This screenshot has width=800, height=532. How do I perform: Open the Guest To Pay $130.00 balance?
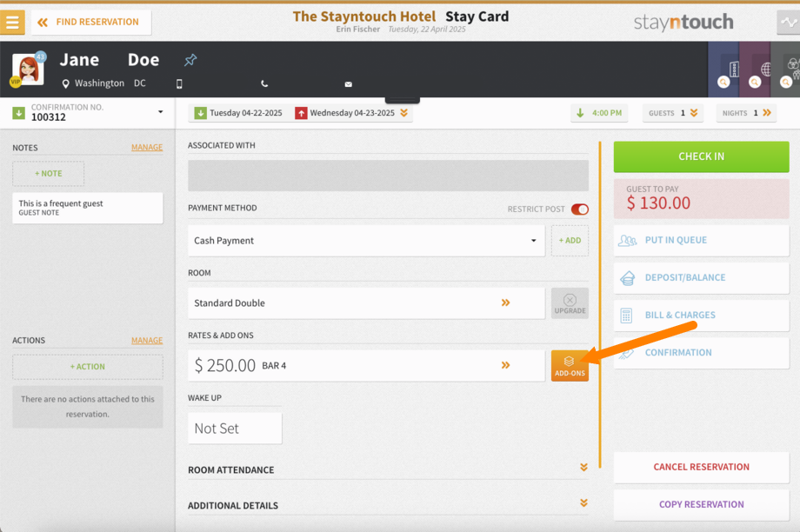701,198
